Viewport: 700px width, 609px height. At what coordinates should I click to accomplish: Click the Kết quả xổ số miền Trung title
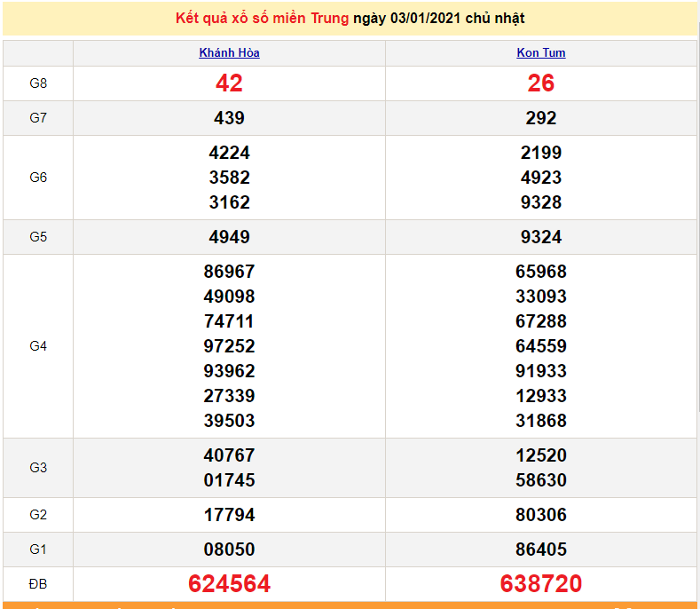tap(262, 19)
